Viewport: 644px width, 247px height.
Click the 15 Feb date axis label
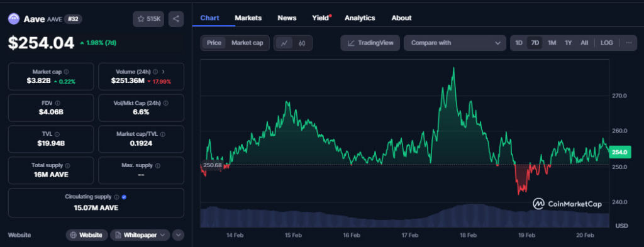click(x=293, y=235)
